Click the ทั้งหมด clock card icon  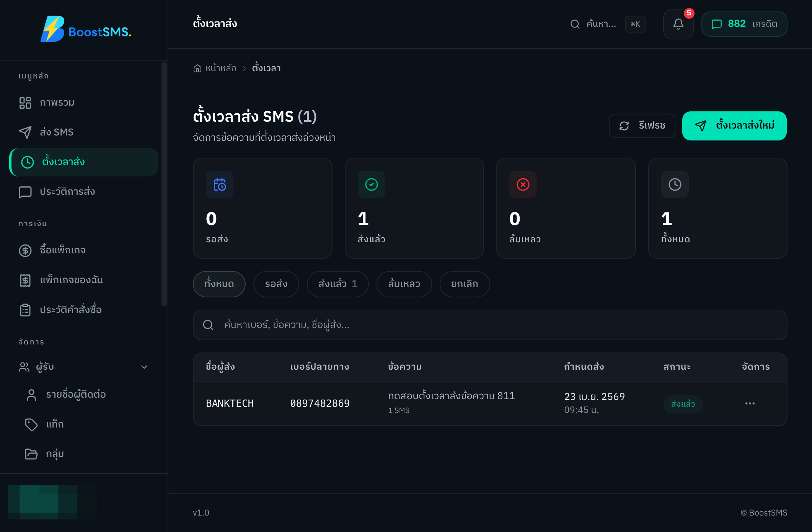click(675, 184)
